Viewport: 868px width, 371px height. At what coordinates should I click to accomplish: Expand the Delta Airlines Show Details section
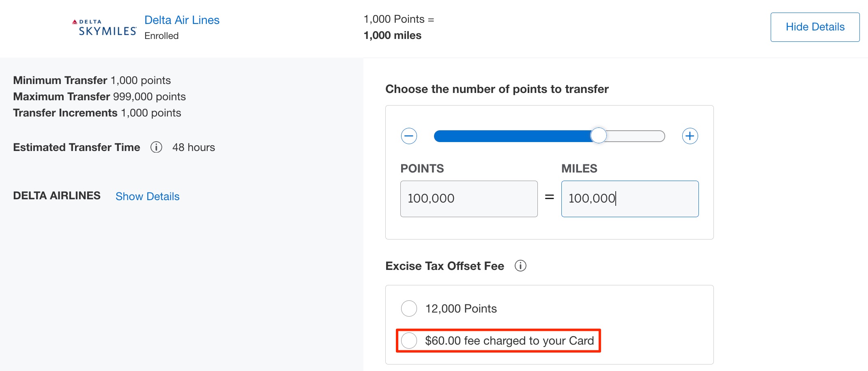click(148, 196)
